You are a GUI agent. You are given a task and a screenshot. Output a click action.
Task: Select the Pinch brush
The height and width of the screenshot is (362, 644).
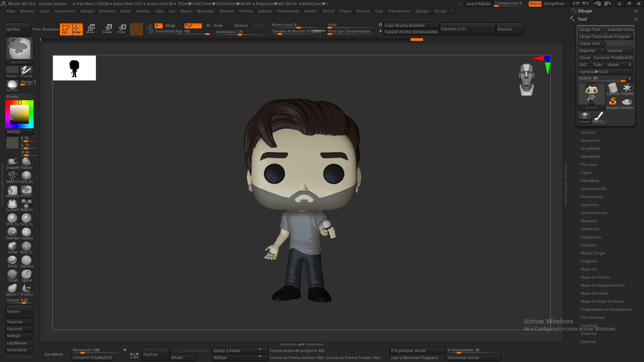(x=12, y=260)
